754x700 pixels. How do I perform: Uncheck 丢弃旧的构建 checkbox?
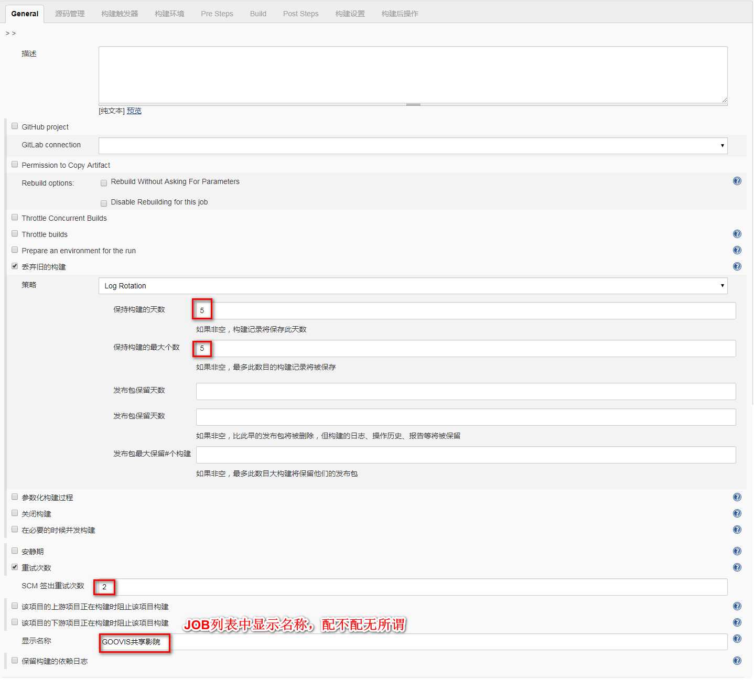[x=15, y=266]
